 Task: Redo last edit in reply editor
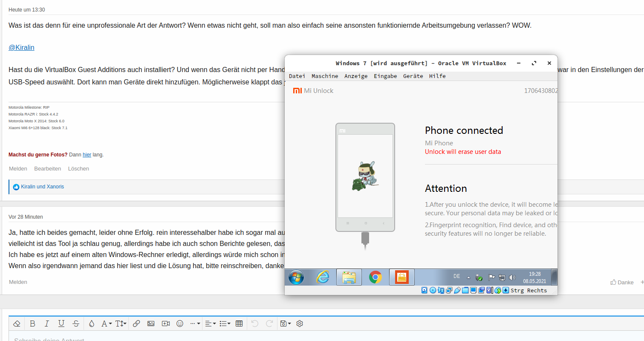(x=269, y=324)
